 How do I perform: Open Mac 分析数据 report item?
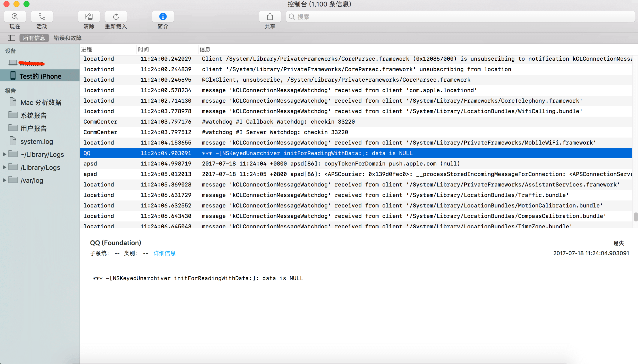click(40, 103)
